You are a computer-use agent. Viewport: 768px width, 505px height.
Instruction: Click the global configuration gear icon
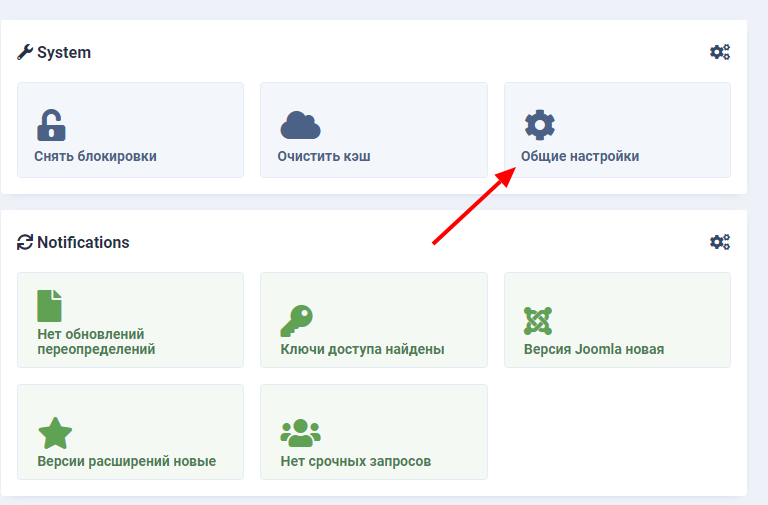point(539,125)
